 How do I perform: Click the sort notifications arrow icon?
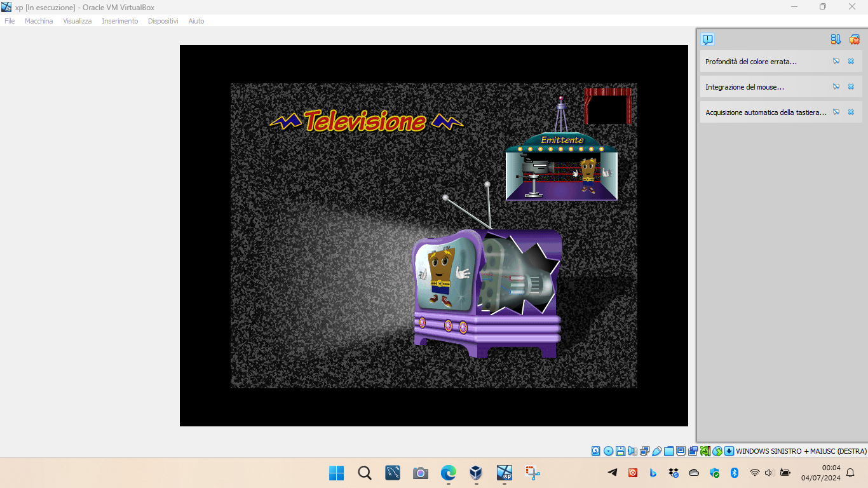(836, 39)
